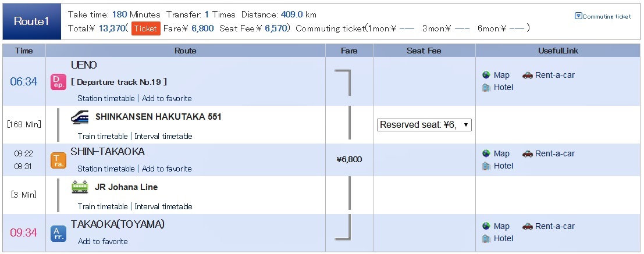Add UENO to favorite
The image size is (644, 254).
coord(167,98)
